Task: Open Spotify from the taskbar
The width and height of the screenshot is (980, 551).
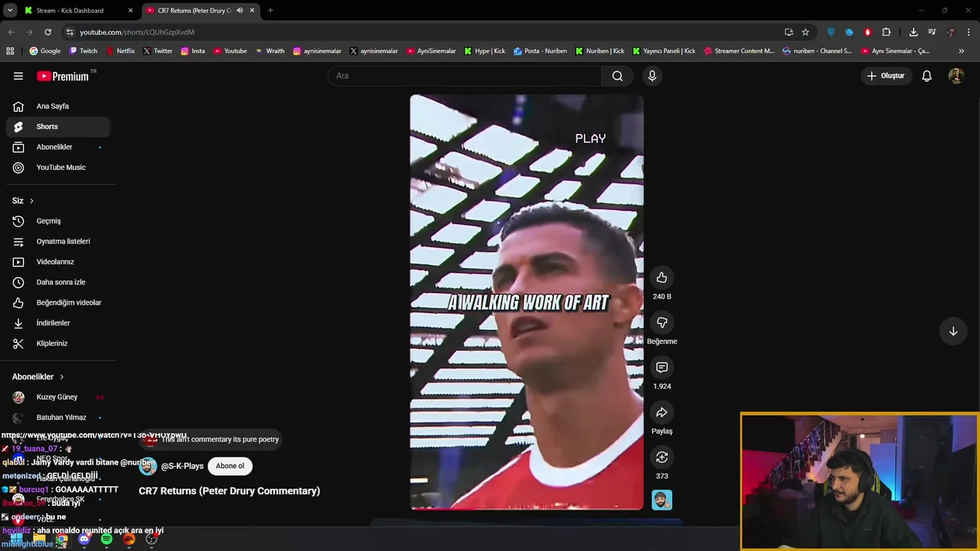Action: 106,540
